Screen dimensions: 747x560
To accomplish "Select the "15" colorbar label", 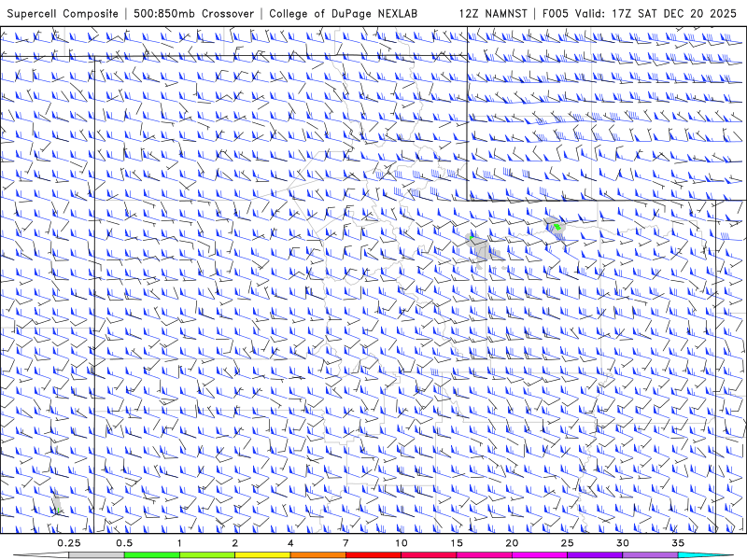I will point(457,543).
